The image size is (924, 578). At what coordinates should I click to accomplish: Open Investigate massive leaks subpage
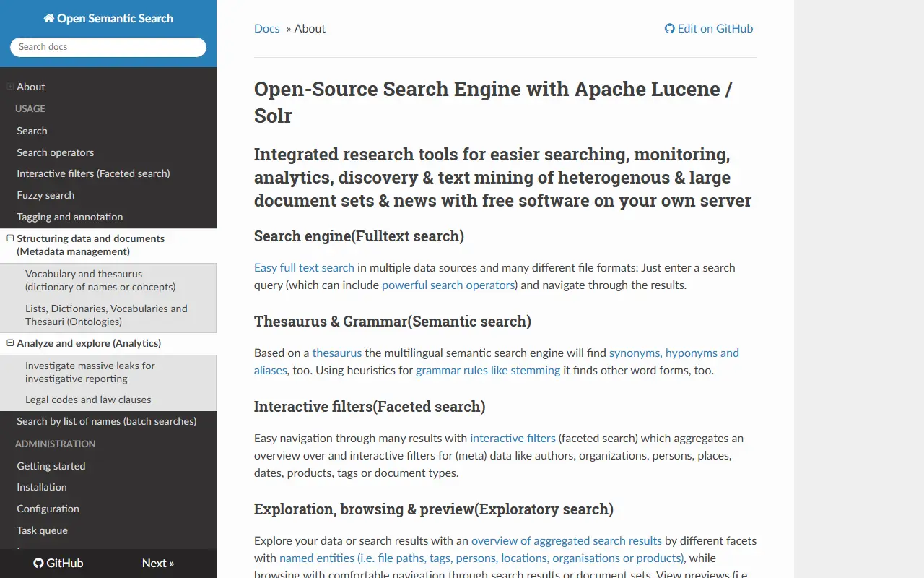(90, 372)
